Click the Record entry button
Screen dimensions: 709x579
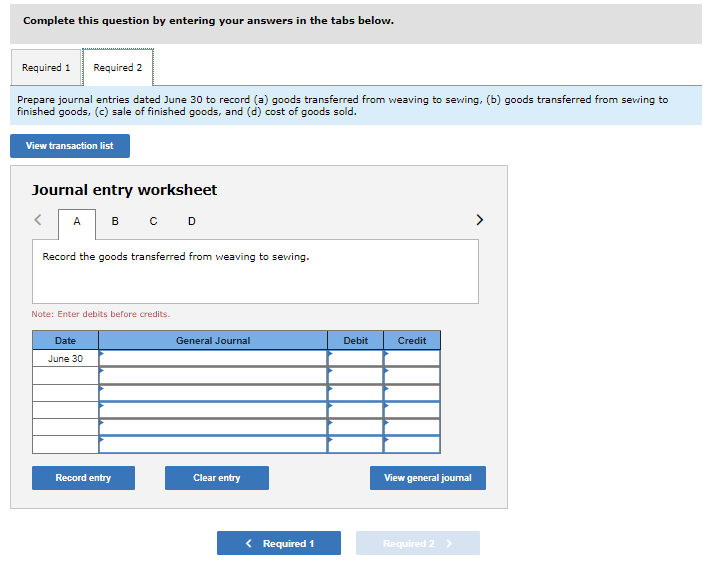click(x=83, y=478)
